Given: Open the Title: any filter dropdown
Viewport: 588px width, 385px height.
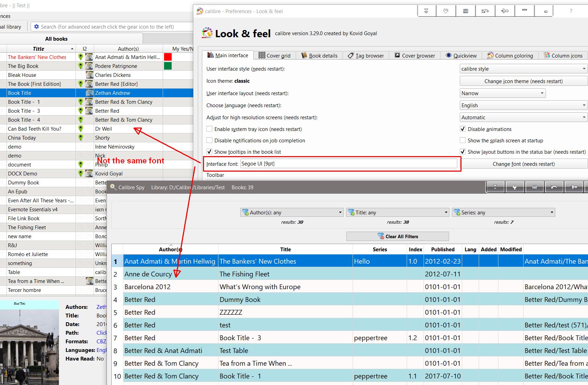Looking at the screenshot, I should tap(397, 212).
